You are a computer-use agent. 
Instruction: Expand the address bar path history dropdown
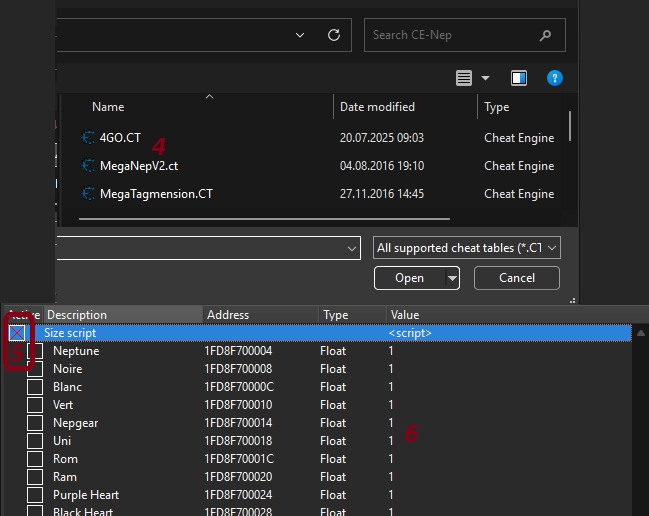coord(301,34)
